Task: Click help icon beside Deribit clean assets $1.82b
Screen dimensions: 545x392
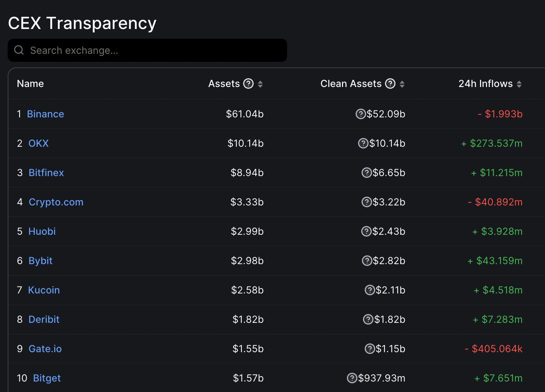Action: pyautogui.click(x=368, y=319)
